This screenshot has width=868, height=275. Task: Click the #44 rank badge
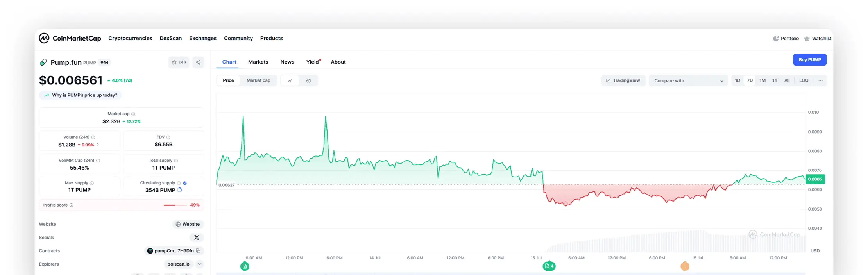point(104,62)
